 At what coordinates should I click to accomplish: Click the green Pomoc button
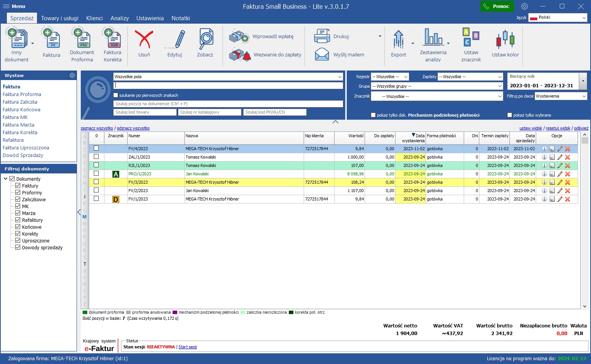click(497, 6)
